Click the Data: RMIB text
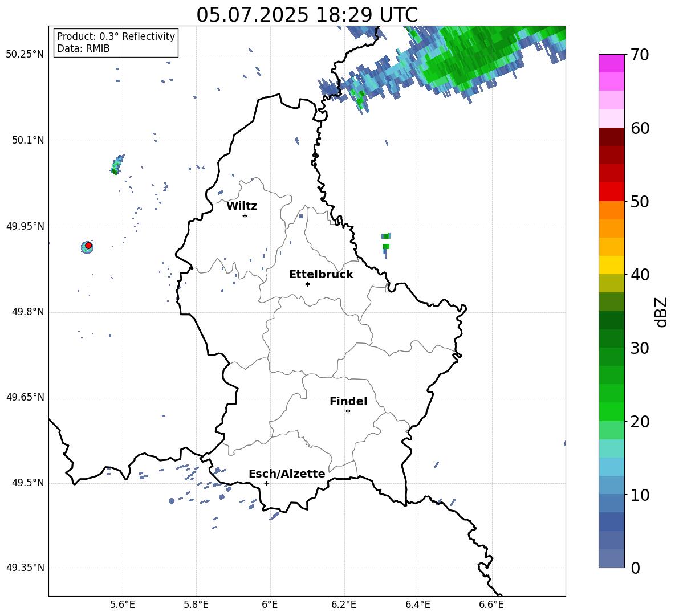The height and width of the screenshot is (616, 675). [x=83, y=48]
